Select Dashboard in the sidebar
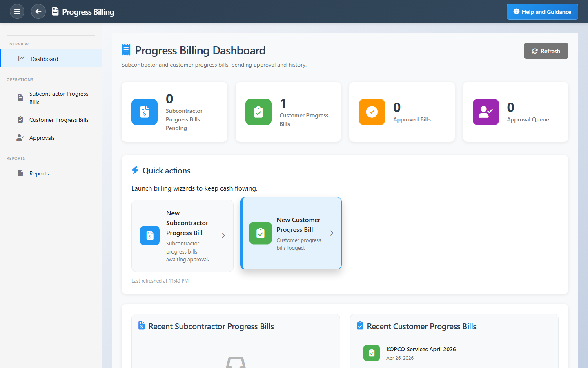 pos(51,58)
